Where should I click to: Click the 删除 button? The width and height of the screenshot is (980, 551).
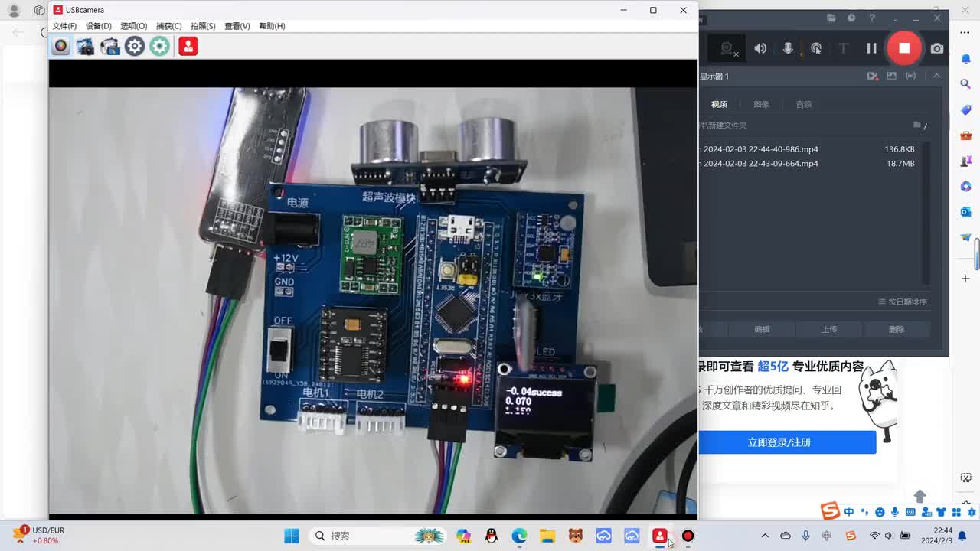[x=897, y=329]
